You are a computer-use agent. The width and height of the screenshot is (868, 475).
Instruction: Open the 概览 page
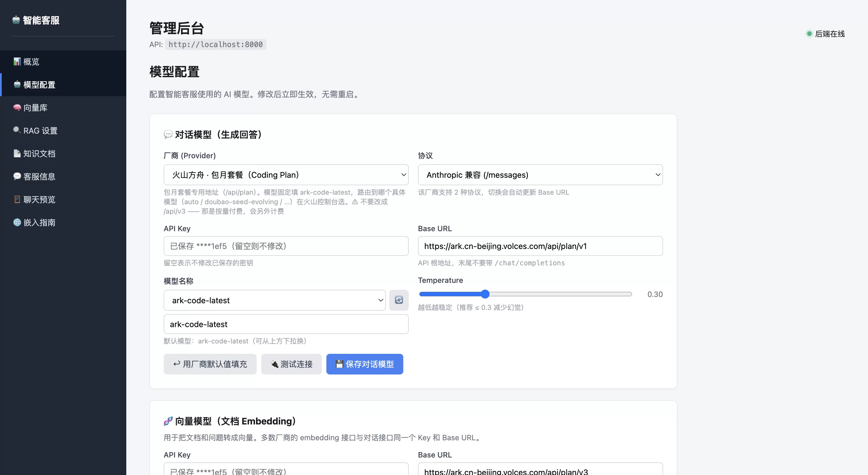click(x=63, y=62)
